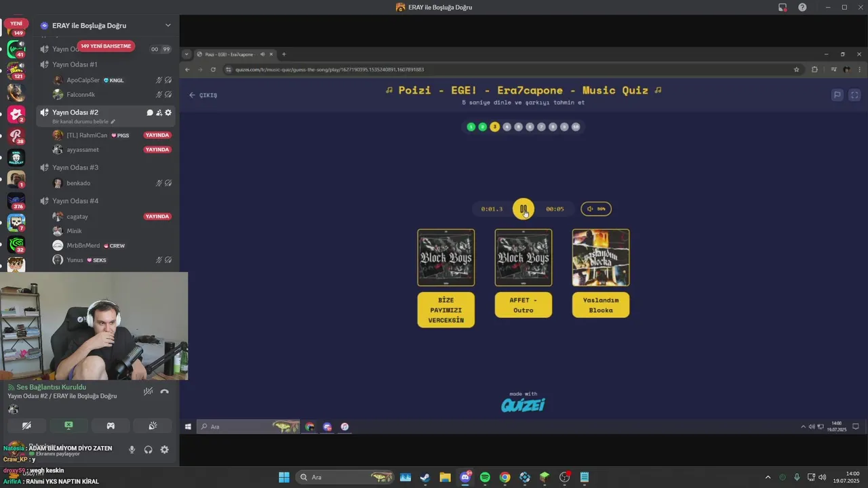Choose answer BİZE PAYIMIZI VERCEKSİN
Viewport: 868px width, 488px height.
point(446,310)
